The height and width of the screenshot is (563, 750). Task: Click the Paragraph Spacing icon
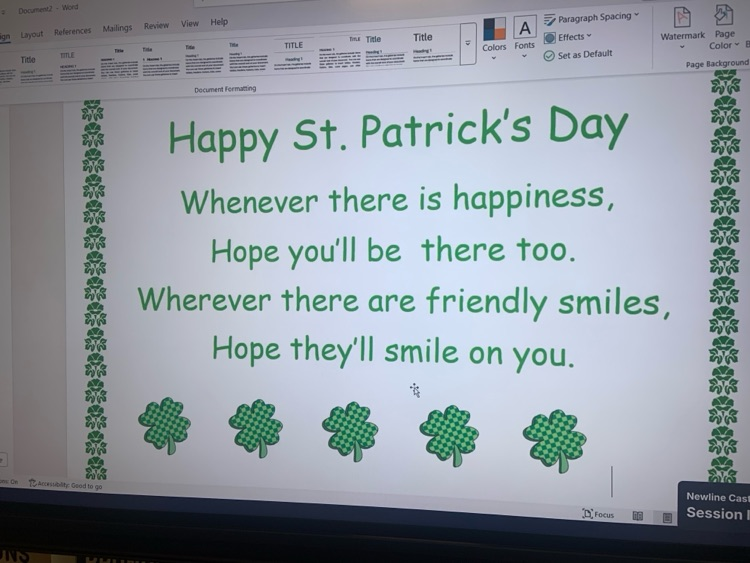(x=550, y=20)
